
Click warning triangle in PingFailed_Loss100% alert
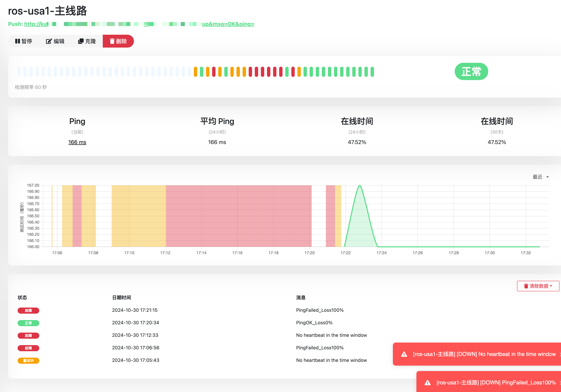(428, 383)
